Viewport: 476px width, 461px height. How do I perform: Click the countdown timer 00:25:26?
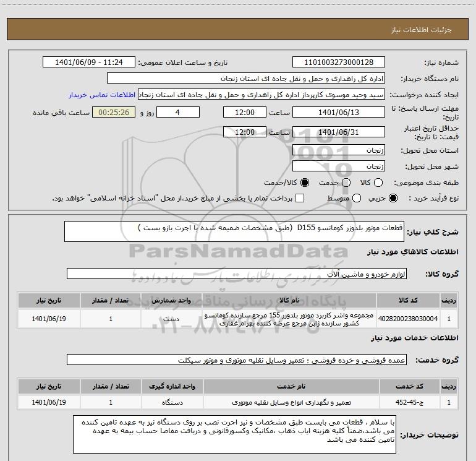click(x=114, y=112)
